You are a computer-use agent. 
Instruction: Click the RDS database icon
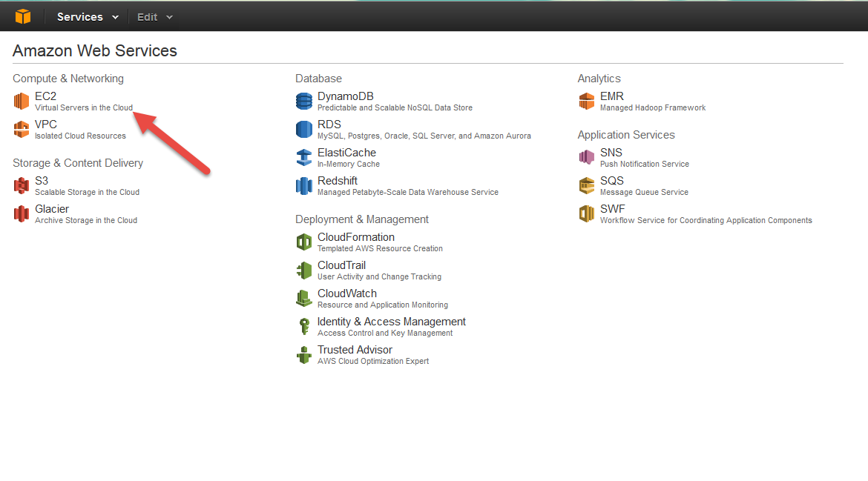(x=304, y=128)
